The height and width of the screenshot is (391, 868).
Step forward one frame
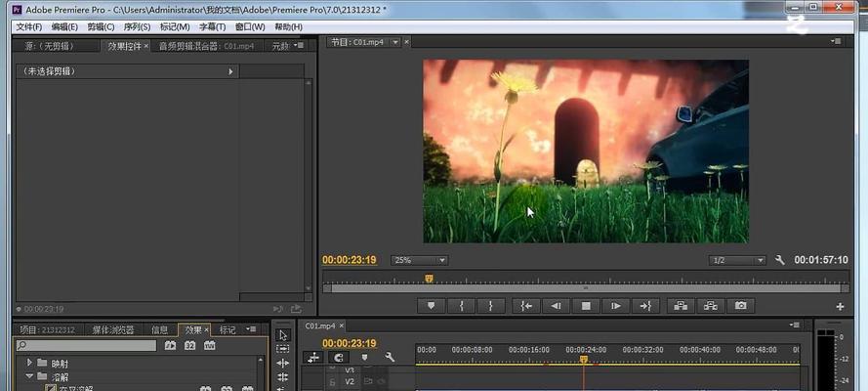click(615, 306)
